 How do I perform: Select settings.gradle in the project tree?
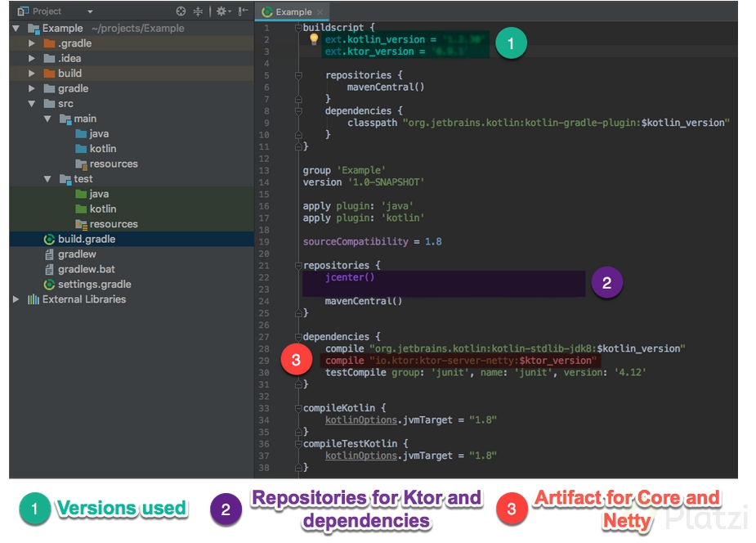pyautogui.click(x=94, y=284)
